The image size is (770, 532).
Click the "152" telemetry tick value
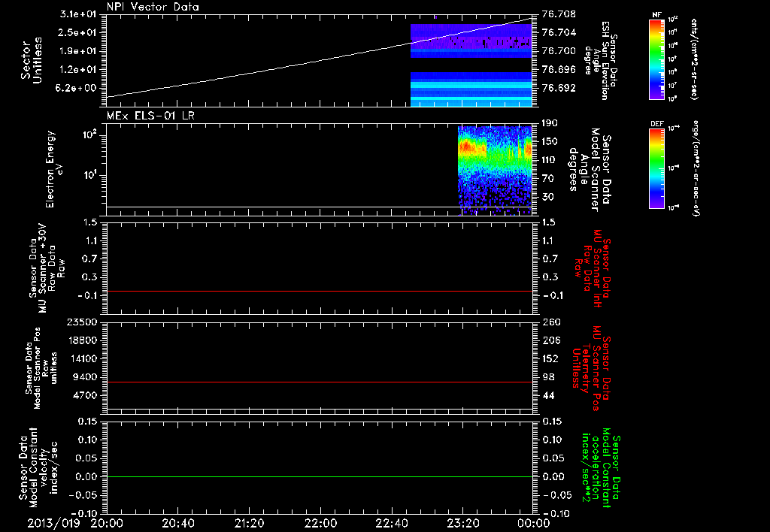click(550, 358)
